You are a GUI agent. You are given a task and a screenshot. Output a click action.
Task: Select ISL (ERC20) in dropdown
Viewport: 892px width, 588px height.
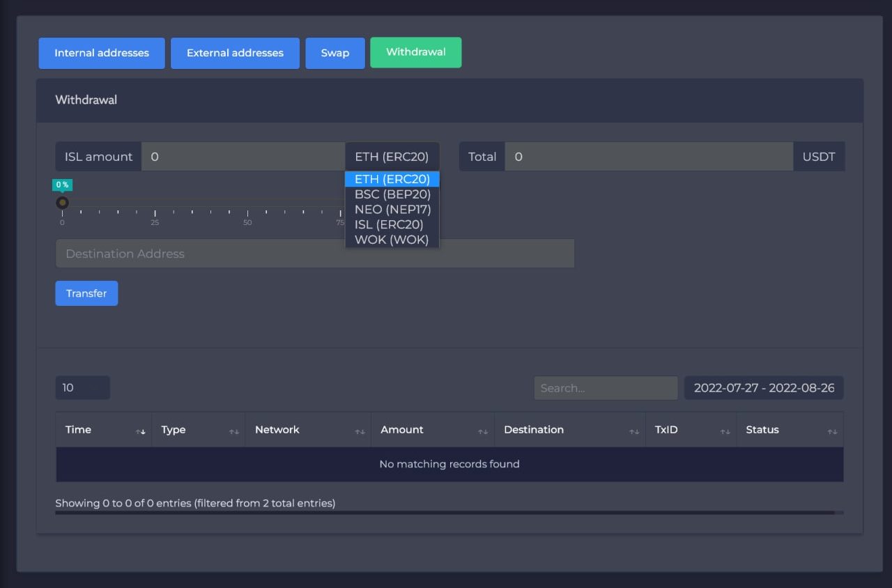[389, 224]
